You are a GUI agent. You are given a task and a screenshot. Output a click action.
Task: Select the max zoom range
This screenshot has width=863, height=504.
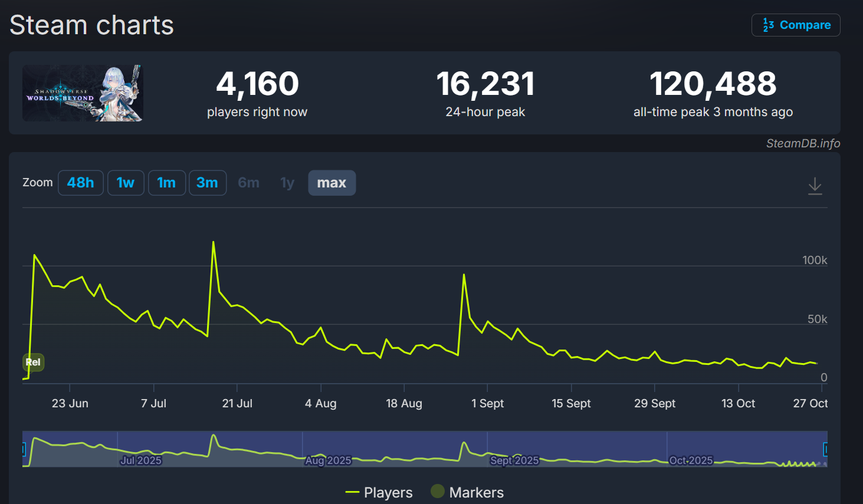pos(332,183)
